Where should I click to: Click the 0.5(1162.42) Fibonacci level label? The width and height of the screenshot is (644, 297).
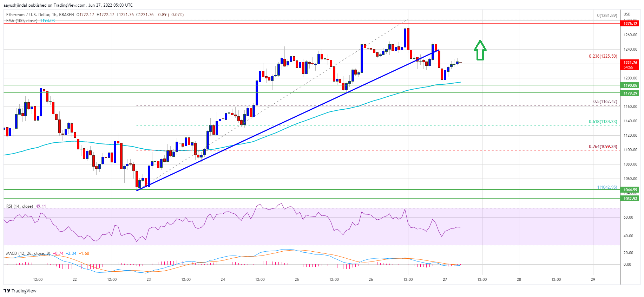pyautogui.click(x=605, y=102)
